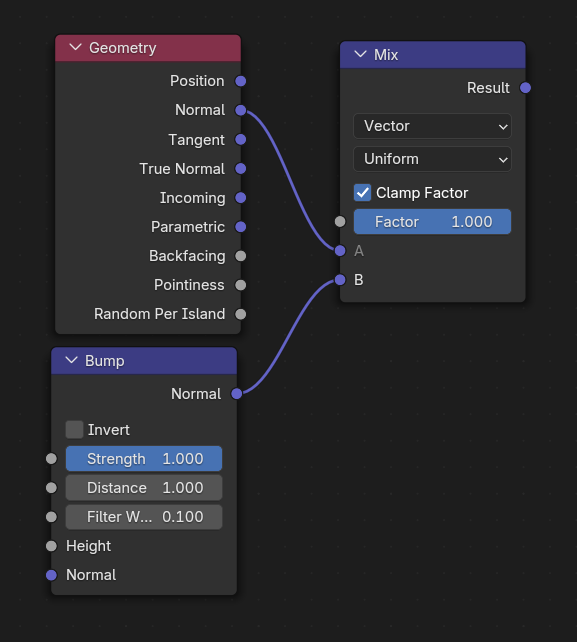This screenshot has height=642, width=577.
Task: Click the 'Result' label on Mix node
Action: click(488, 88)
